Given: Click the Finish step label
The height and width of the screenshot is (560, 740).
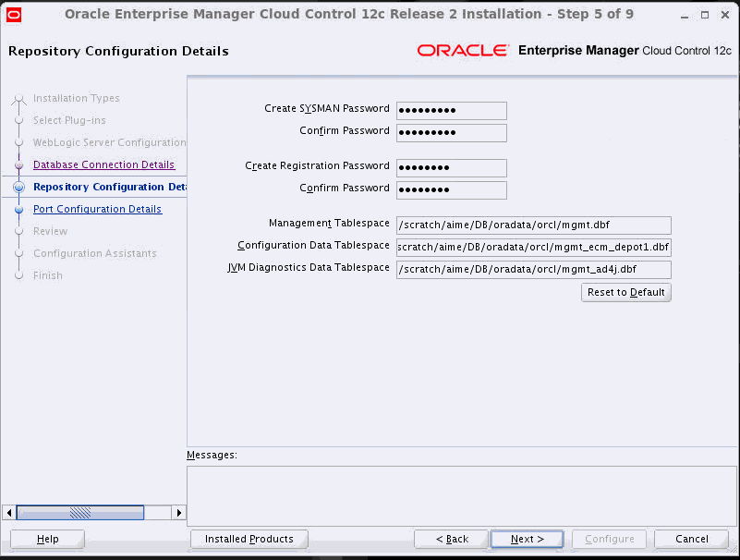Looking at the screenshot, I should pyautogui.click(x=48, y=275).
